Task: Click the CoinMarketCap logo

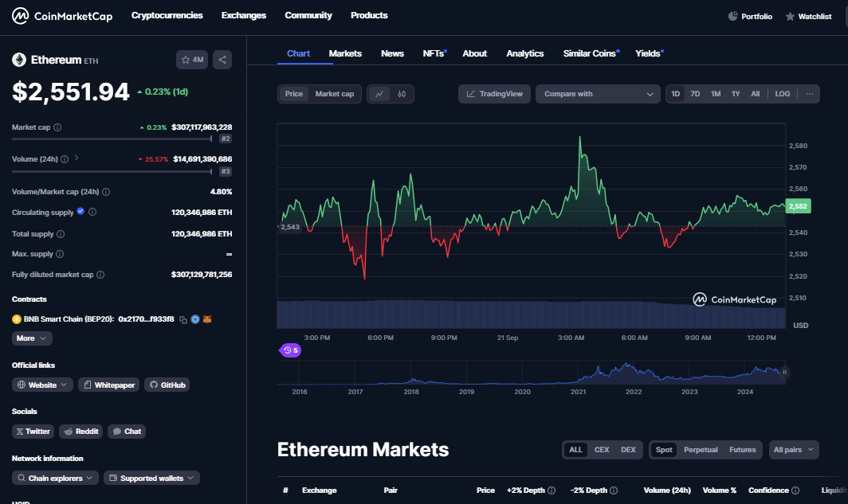Action: (x=62, y=16)
